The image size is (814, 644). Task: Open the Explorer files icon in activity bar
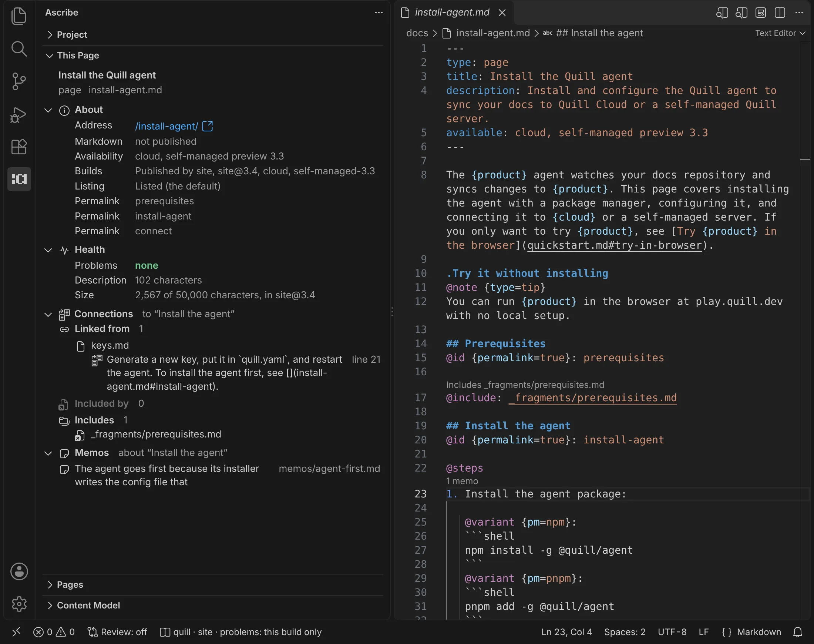tap(19, 16)
